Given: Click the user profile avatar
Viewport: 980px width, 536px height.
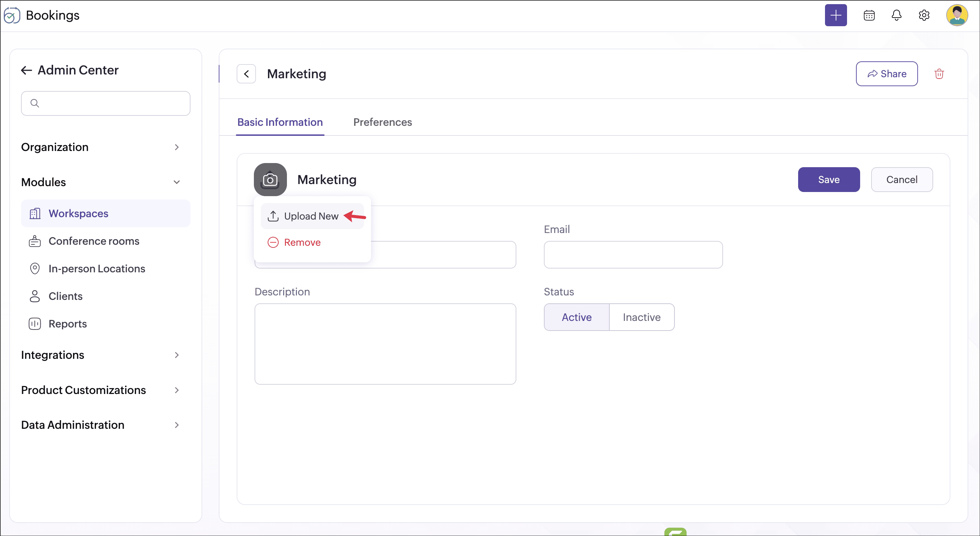Looking at the screenshot, I should point(957,15).
